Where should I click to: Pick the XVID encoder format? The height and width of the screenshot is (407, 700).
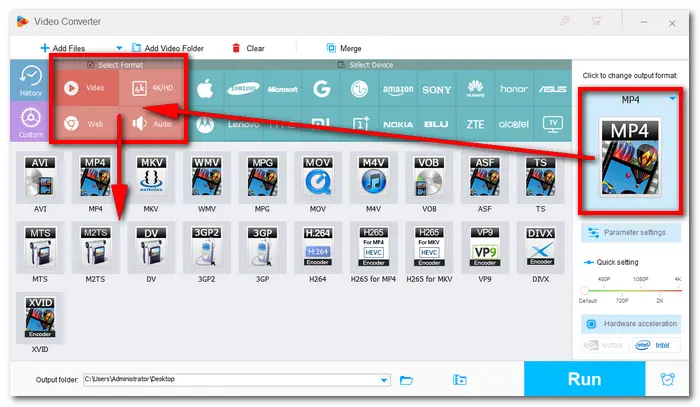click(40, 318)
